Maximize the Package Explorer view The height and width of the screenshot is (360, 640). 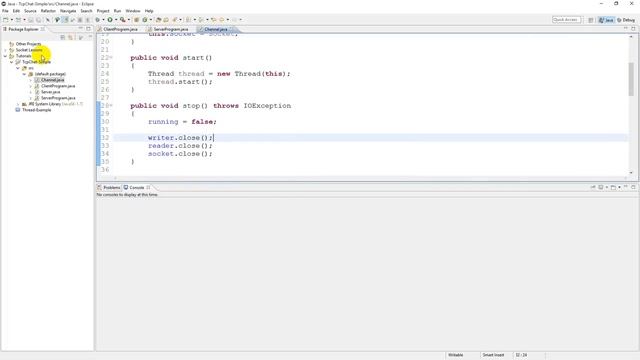[88, 29]
